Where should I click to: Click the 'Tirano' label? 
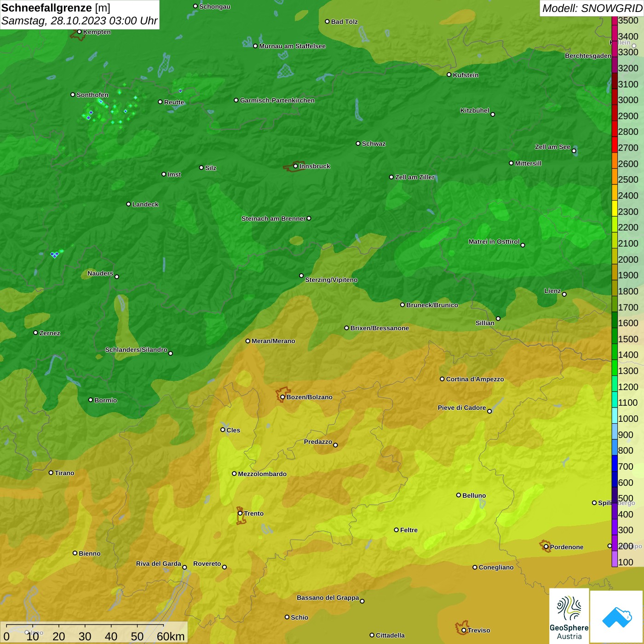coord(64,473)
